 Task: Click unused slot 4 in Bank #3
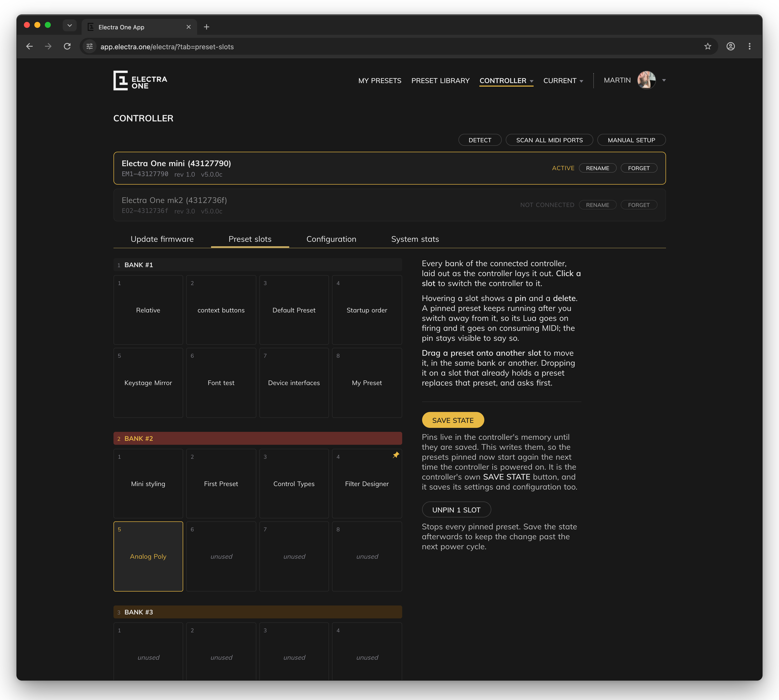[x=367, y=652]
